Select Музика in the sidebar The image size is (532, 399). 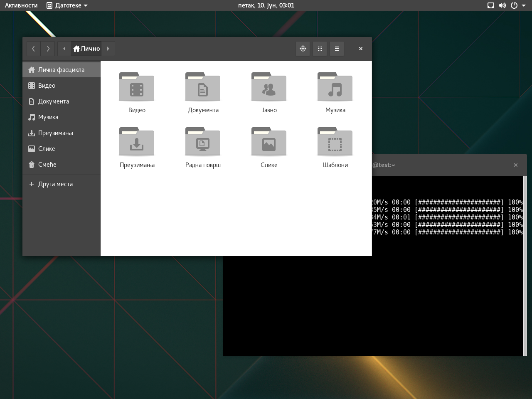click(x=62, y=117)
